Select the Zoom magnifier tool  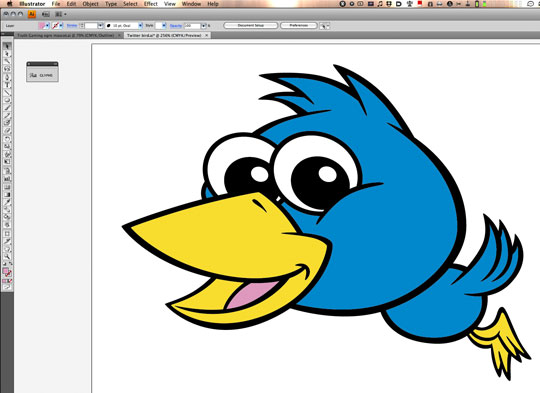pos(7,257)
